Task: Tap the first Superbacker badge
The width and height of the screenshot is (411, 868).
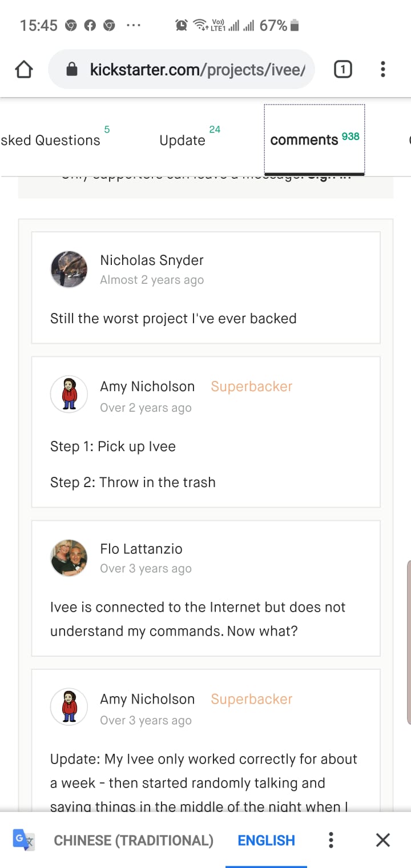Action: point(251,387)
